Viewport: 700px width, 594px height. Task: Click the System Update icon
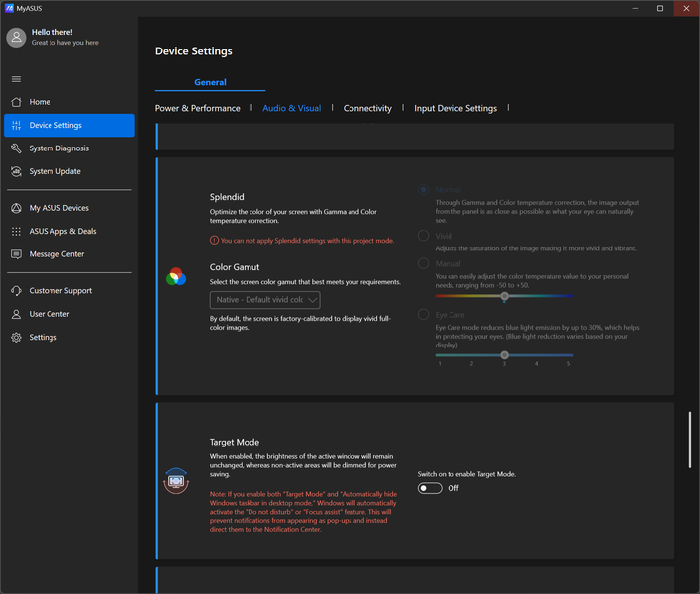(16, 171)
